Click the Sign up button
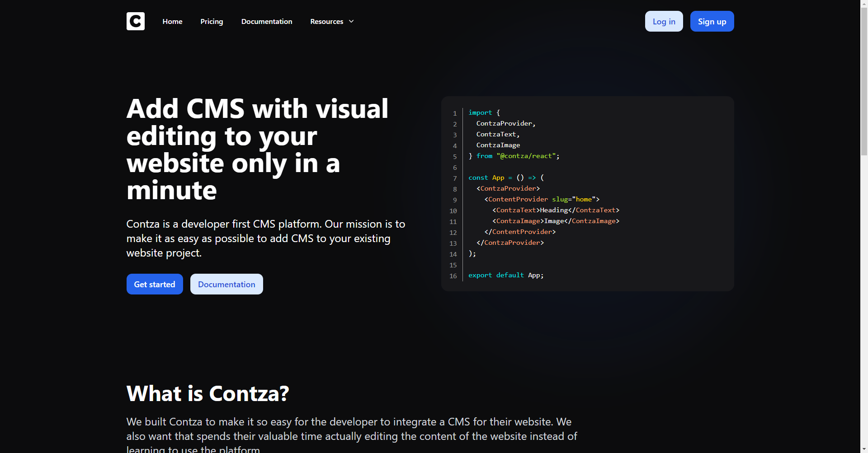Viewport: 868px width, 453px height. coord(712,21)
